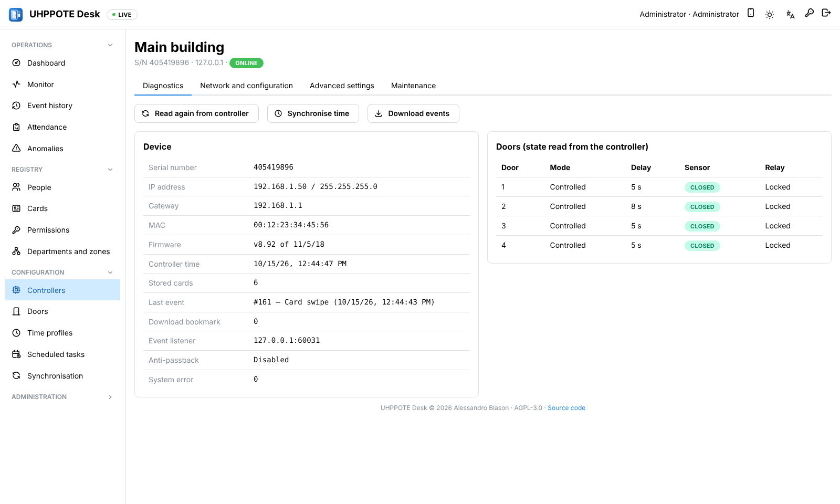Screen dimensions: 840x504
Task: Select Controllers chip icon item
Action: pos(16,290)
